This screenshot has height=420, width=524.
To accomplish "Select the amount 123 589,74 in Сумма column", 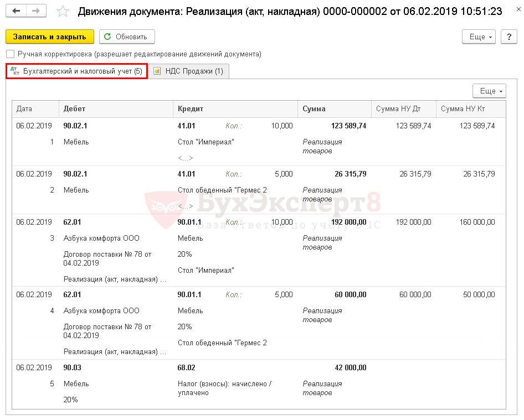I will pyautogui.click(x=348, y=126).
